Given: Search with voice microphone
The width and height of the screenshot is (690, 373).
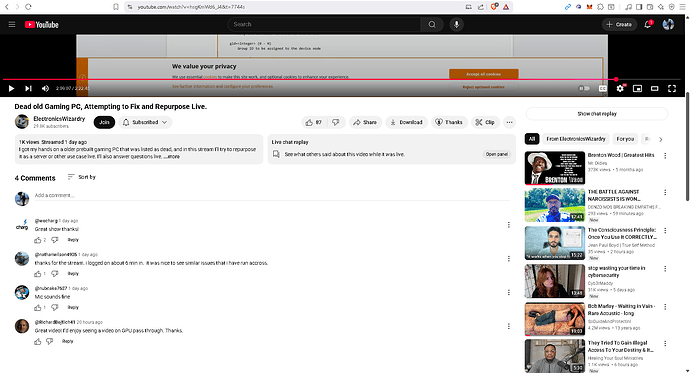Looking at the screenshot, I should coord(456,25).
